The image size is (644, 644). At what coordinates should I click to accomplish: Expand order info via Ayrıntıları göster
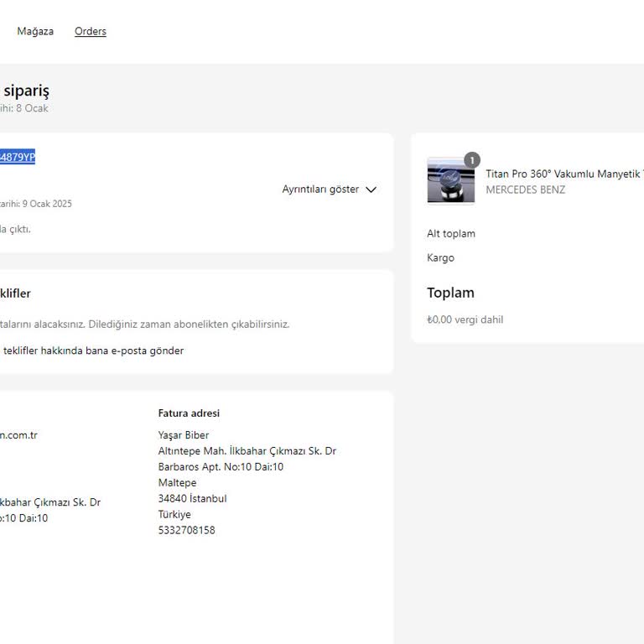click(320, 190)
